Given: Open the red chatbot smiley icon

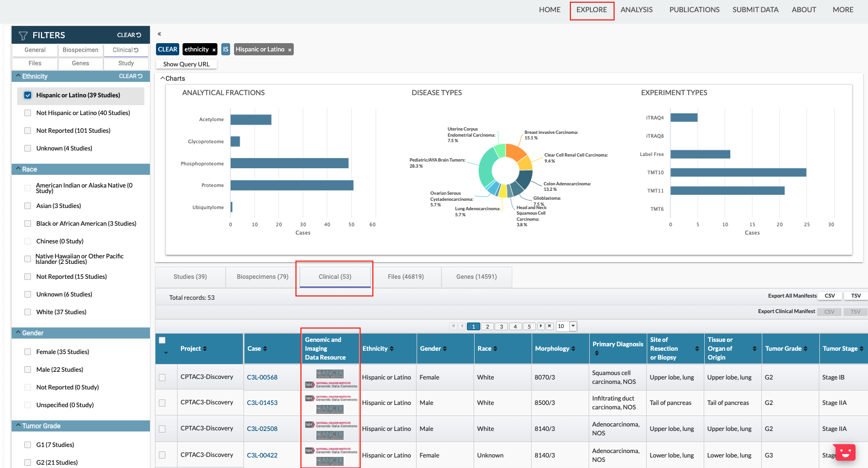Looking at the screenshot, I should click(845, 453).
